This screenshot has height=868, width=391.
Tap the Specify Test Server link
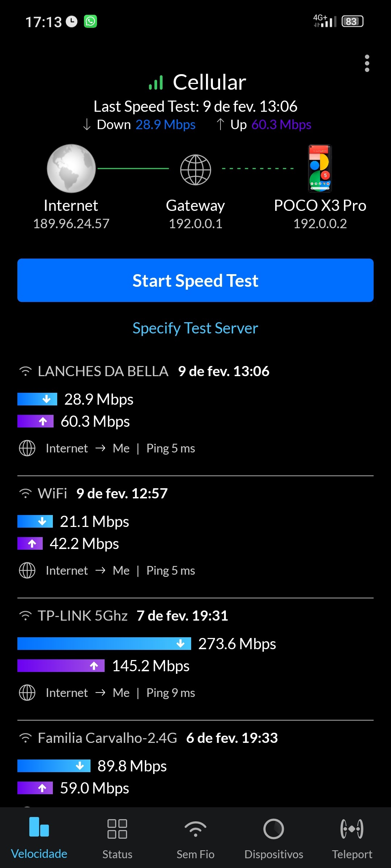pyautogui.click(x=195, y=328)
